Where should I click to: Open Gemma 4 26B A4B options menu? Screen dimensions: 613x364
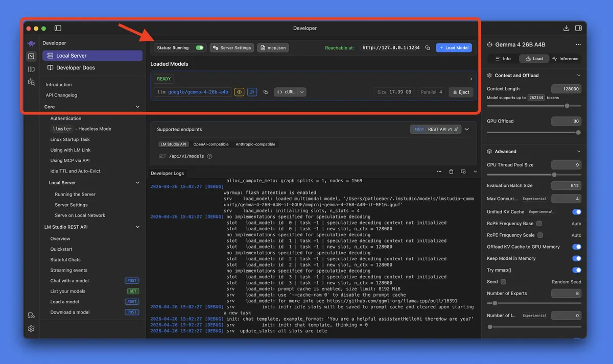578,44
